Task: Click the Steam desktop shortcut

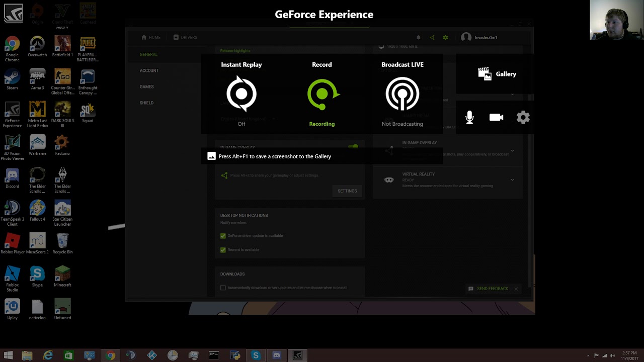Action: coord(12,79)
